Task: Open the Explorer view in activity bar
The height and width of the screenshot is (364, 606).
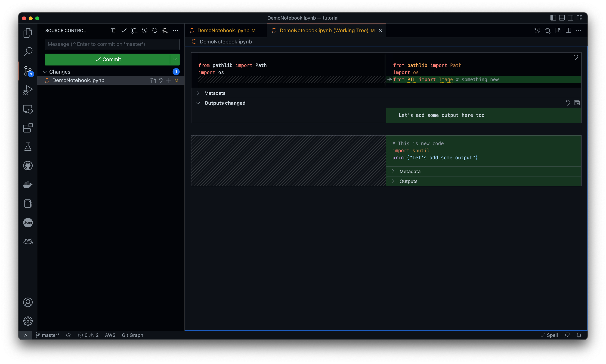Action: (28, 33)
